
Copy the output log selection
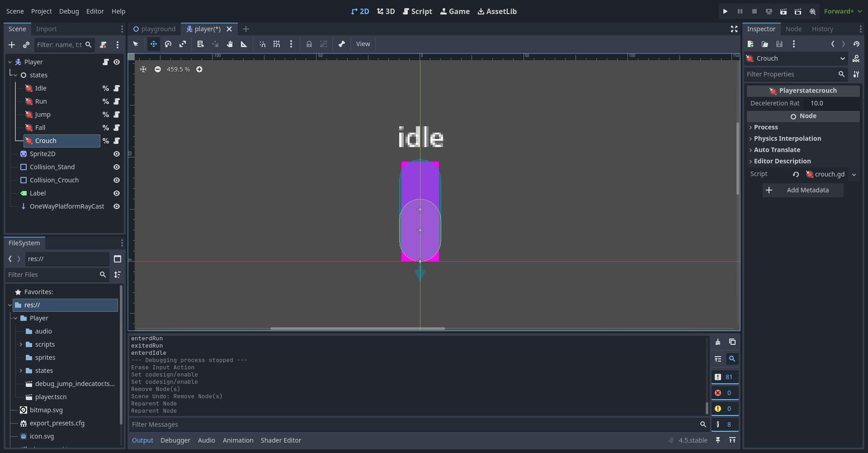[732, 342]
